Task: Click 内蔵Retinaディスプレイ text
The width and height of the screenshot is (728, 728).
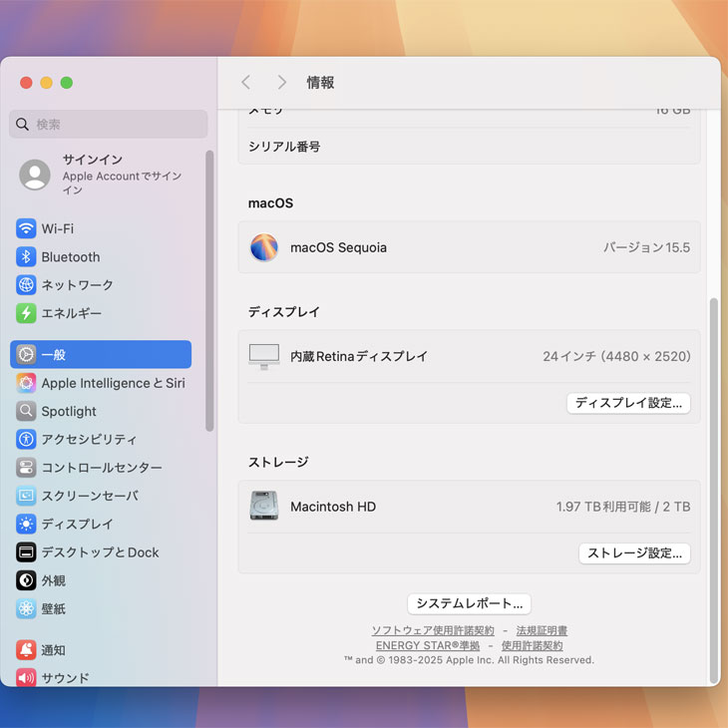Action: click(358, 356)
